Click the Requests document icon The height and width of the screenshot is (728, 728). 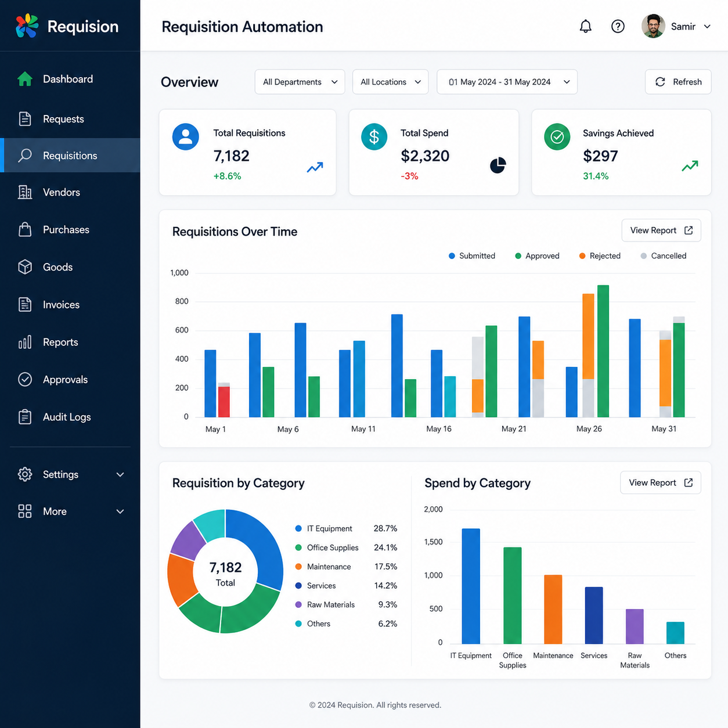click(25, 119)
